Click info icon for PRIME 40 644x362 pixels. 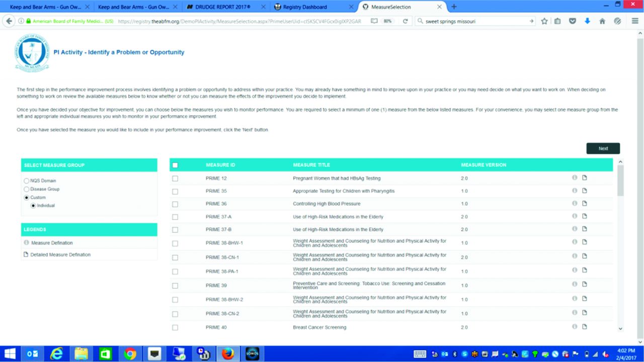point(575,327)
